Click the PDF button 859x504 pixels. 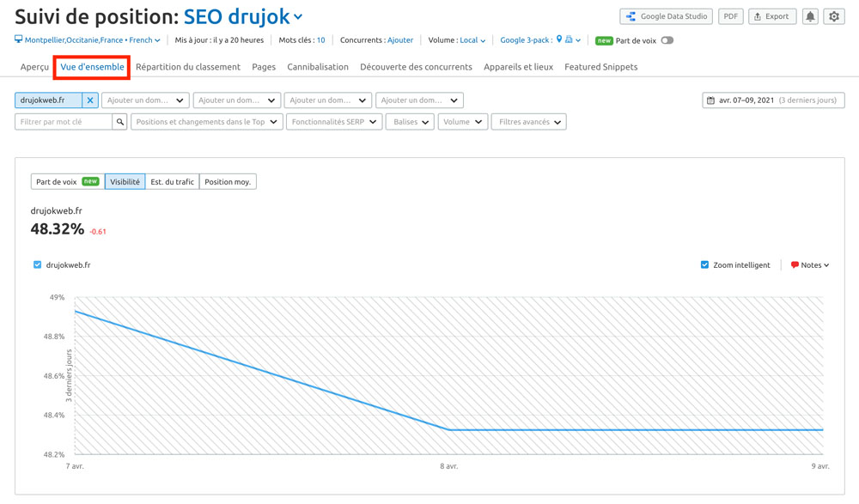[731, 16]
